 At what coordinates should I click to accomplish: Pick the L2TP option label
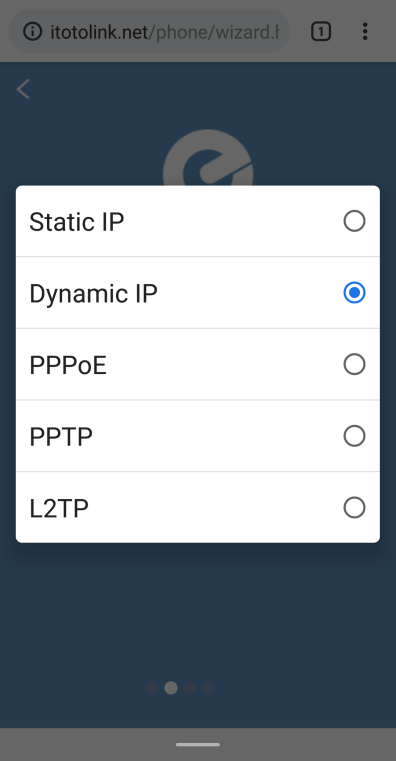pos(59,509)
